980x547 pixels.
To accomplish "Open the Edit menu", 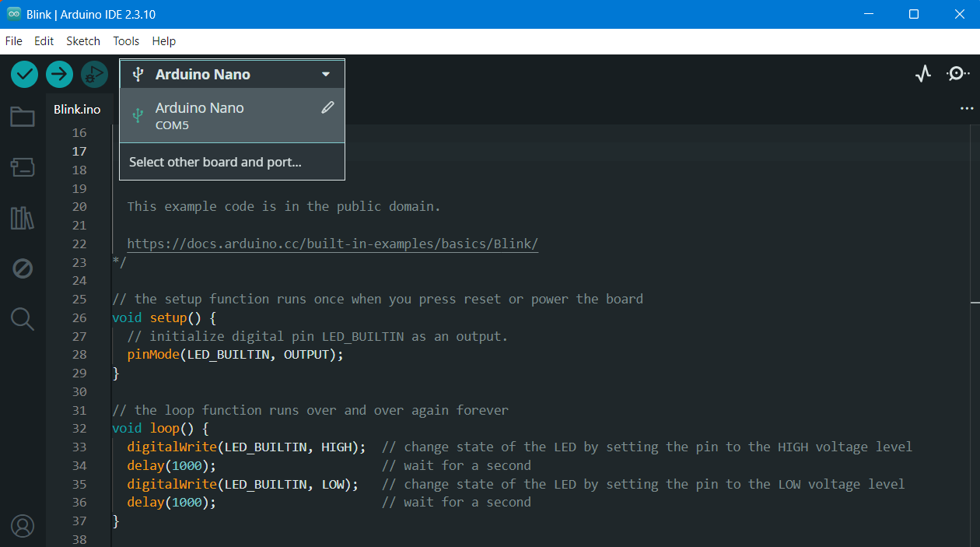I will (x=44, y=41).
